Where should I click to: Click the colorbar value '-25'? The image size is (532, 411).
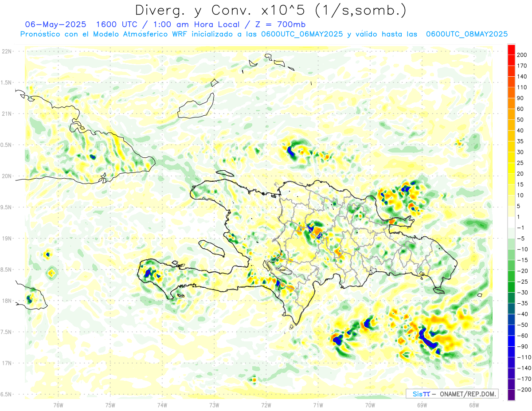coord(522,282)
